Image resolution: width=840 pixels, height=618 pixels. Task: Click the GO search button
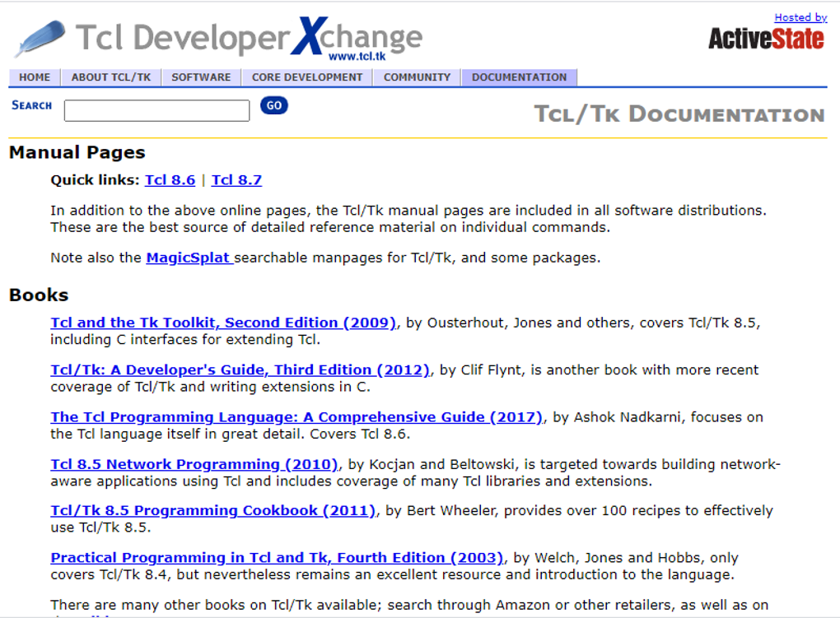273,105
